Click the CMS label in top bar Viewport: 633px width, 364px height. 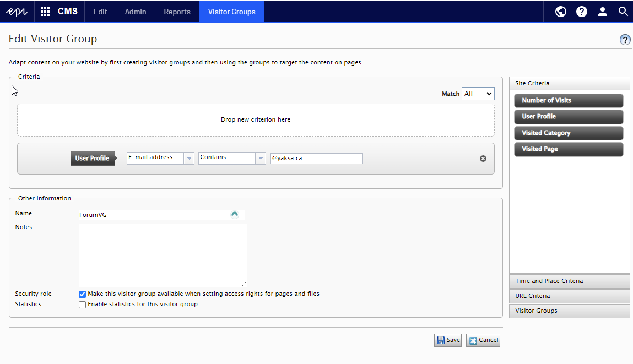click(x=68, y=12)
